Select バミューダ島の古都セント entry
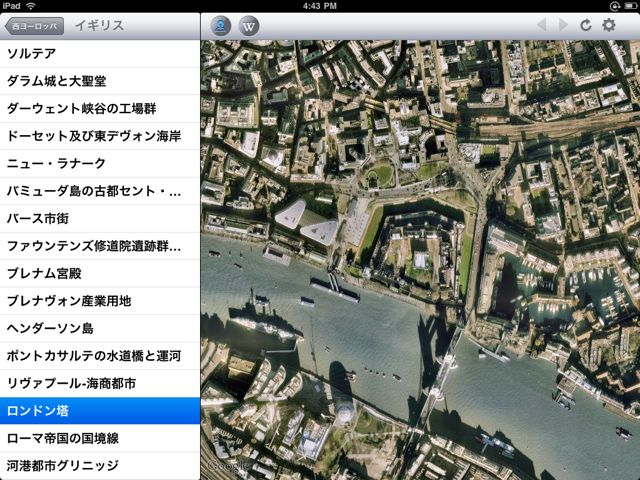Screen dimensions: 640x480 (x=100, y=191)
